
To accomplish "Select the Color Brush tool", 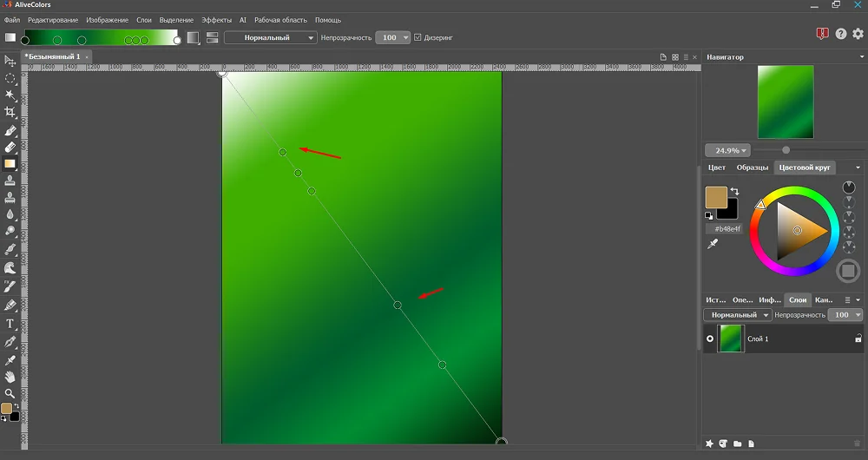I will point(10,131).
